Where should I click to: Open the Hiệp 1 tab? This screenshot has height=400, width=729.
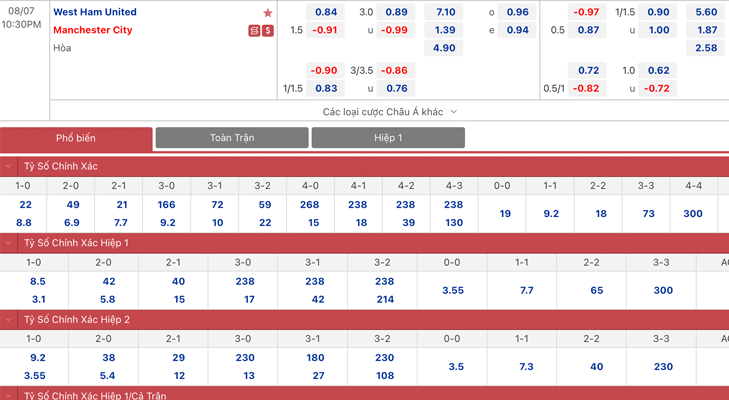[x=388, y=138]
